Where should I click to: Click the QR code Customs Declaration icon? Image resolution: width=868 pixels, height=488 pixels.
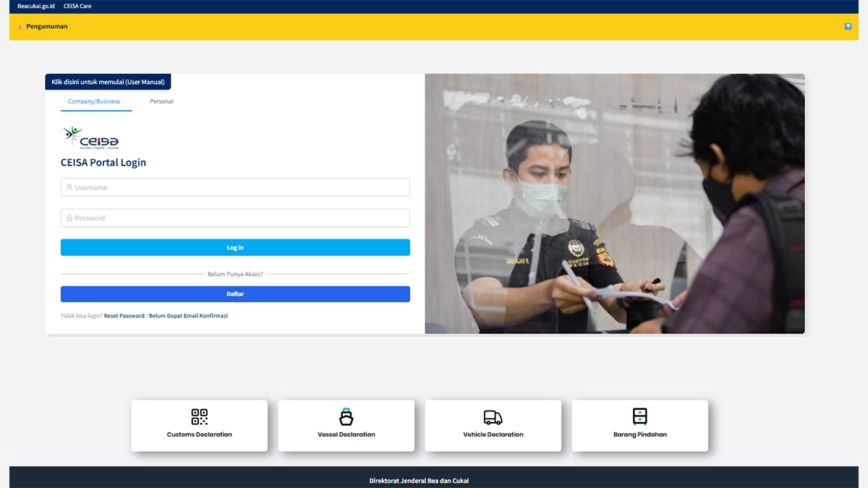click(x=199, y=416)
